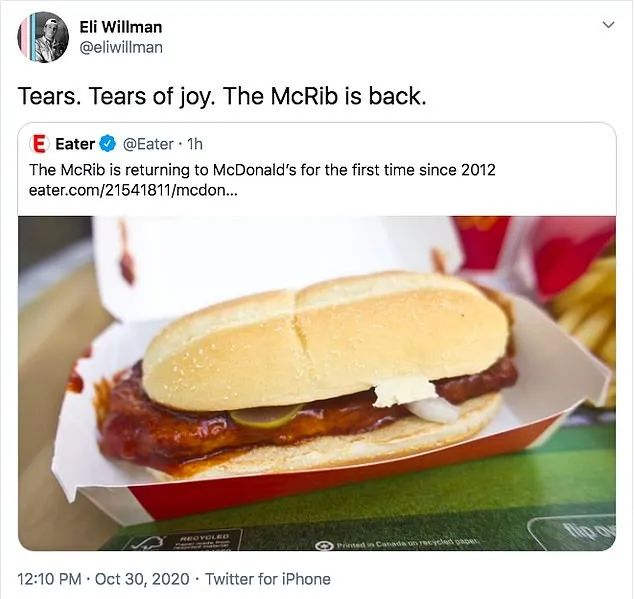Screen dimensions: 634x599
Task: Click the quoted tweet's 1h timestamp
Action: coord(195,144)
